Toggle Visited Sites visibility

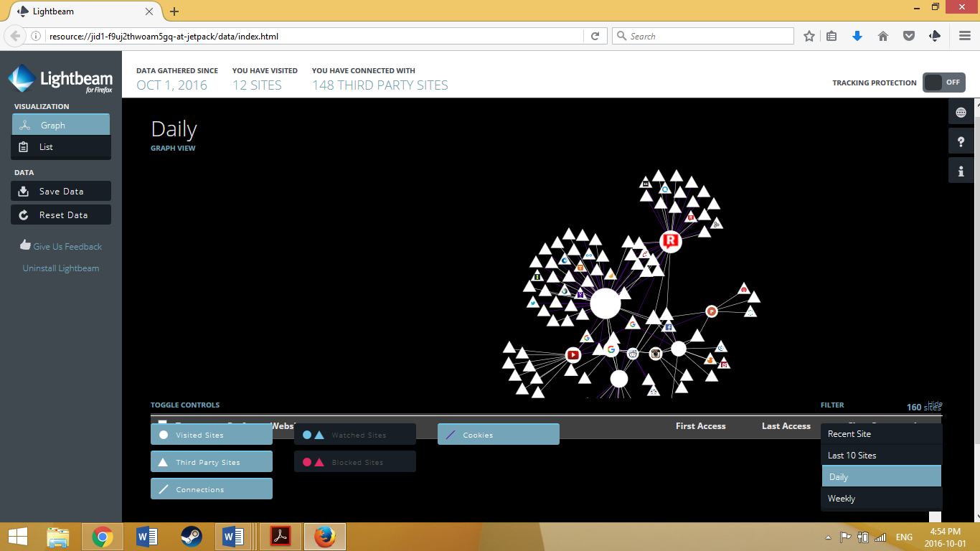tap(212, 435)
